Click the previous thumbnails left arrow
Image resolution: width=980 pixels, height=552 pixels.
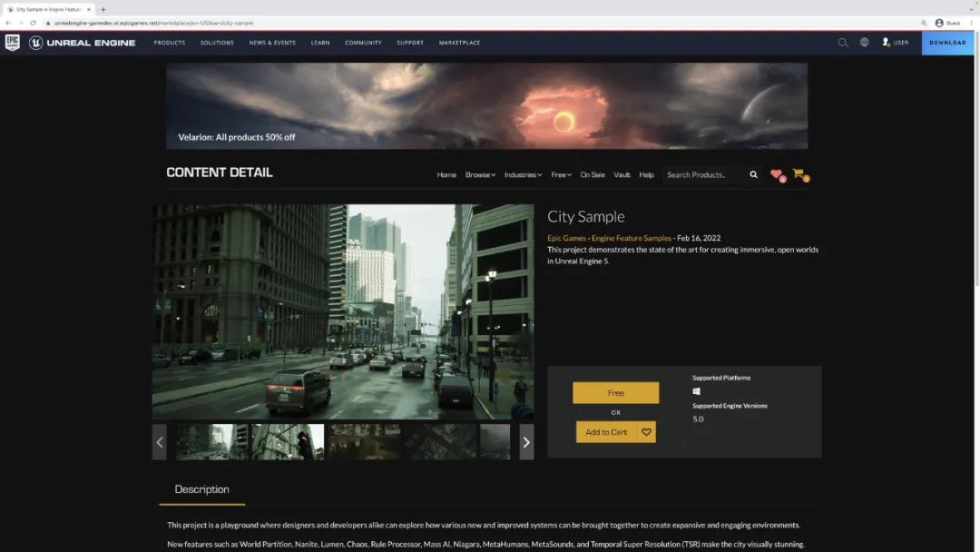(160, 442)
